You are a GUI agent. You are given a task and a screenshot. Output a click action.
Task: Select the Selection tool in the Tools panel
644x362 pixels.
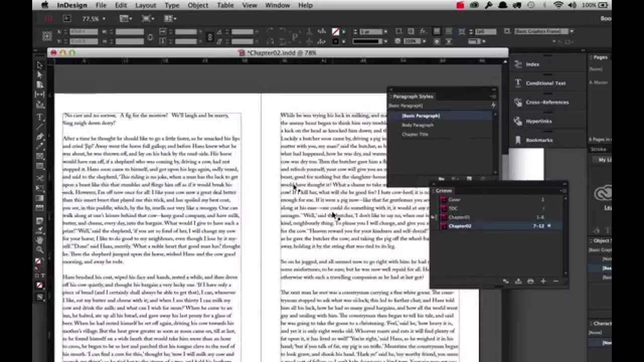click(x=40, y=65)
